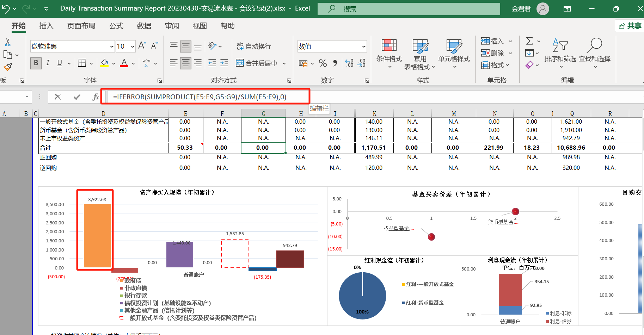644x335 pixels.
Task: Open the 字体 group dialog launcher
Action: pos(159,81)
